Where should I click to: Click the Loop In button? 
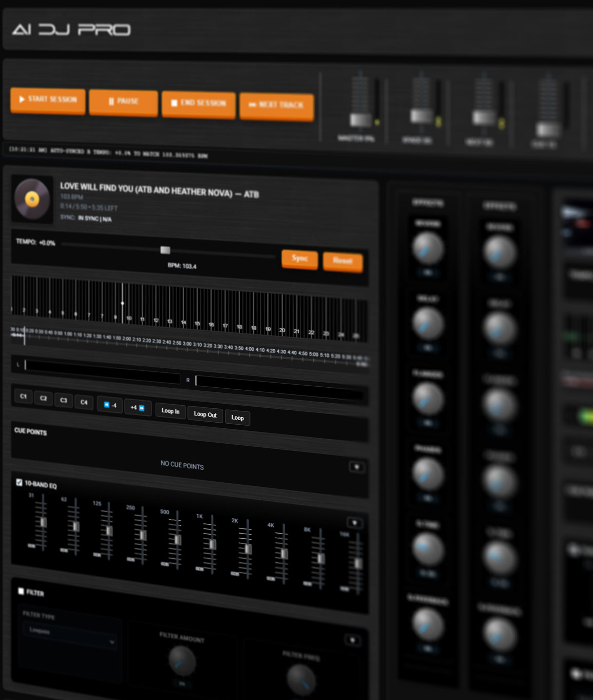(x=170, y=411)
